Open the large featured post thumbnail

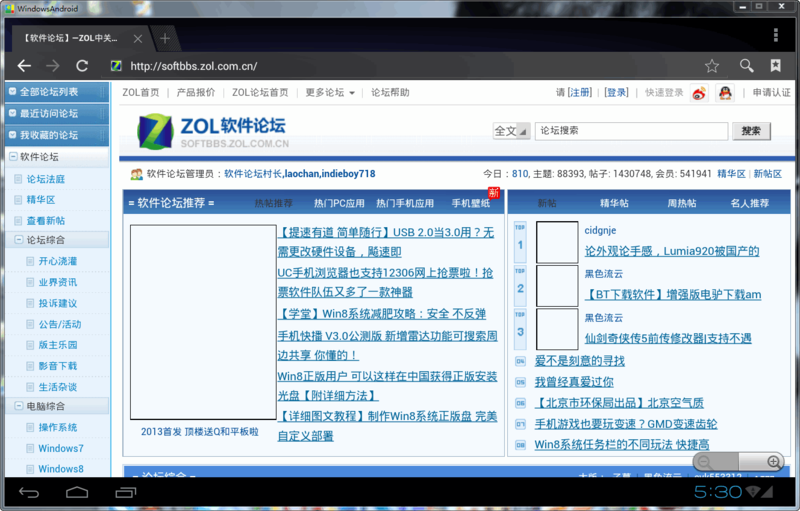tap(203, 322)
